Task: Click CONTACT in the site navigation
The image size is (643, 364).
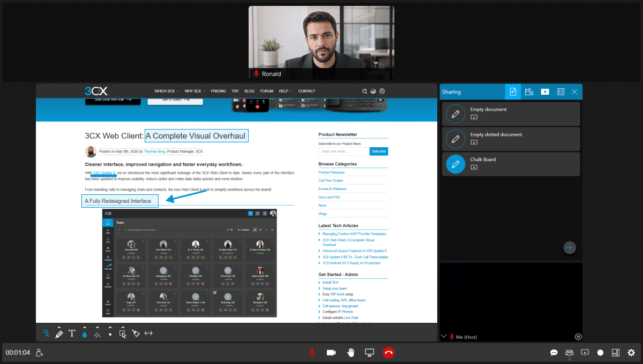Action: point(306,91)
